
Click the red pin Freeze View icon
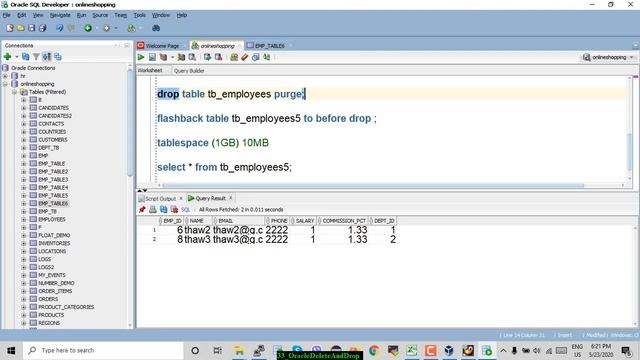[x=142, y=209]
